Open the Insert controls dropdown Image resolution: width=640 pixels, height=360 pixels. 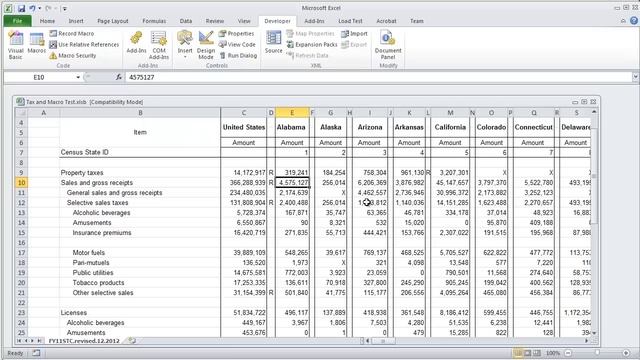pos(185,45)
